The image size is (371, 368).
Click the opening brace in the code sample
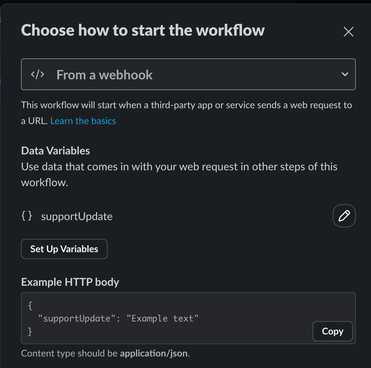pyautogui.click(x=30, y=305)
